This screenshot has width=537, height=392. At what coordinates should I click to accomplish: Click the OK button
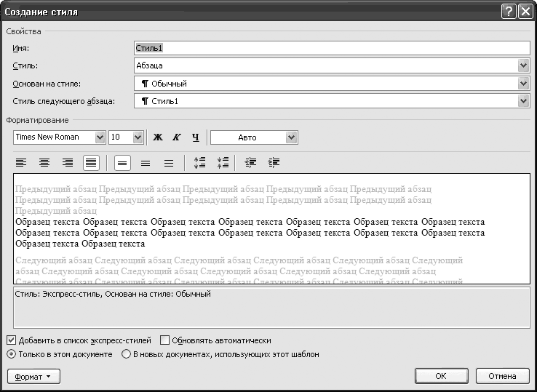[441, 376]
